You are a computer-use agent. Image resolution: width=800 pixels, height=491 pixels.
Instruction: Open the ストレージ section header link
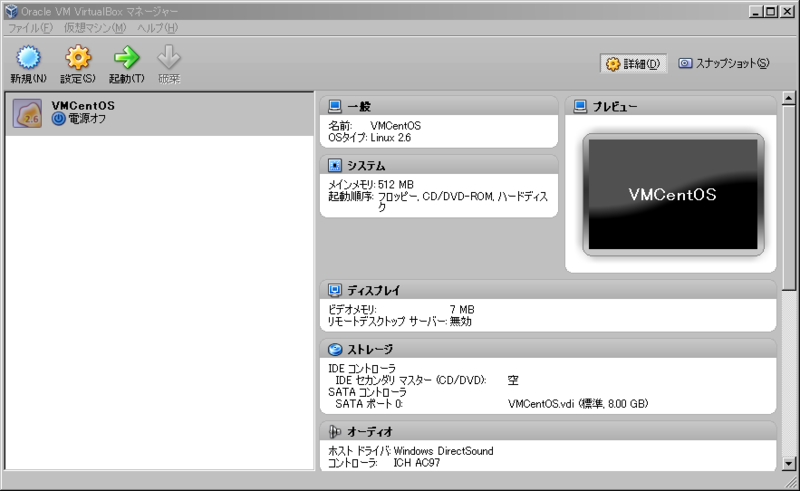pyautogui.click(x=370, y=350)
